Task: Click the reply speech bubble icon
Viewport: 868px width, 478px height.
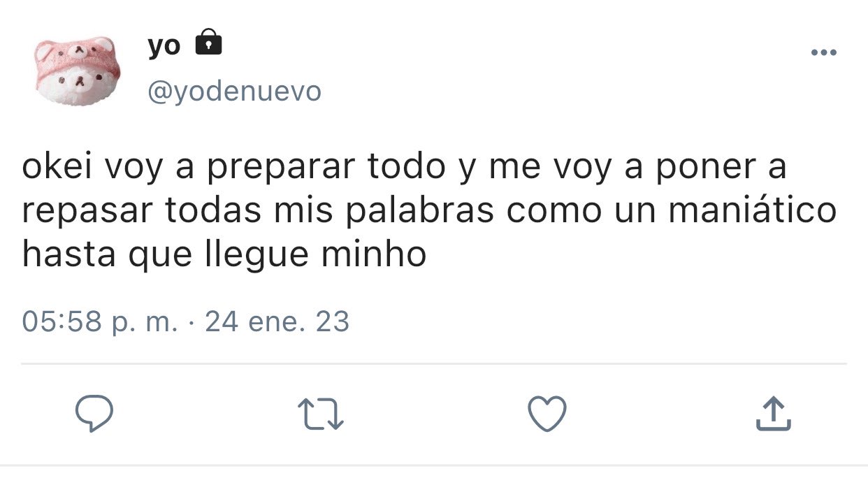Action: [94, 413]
